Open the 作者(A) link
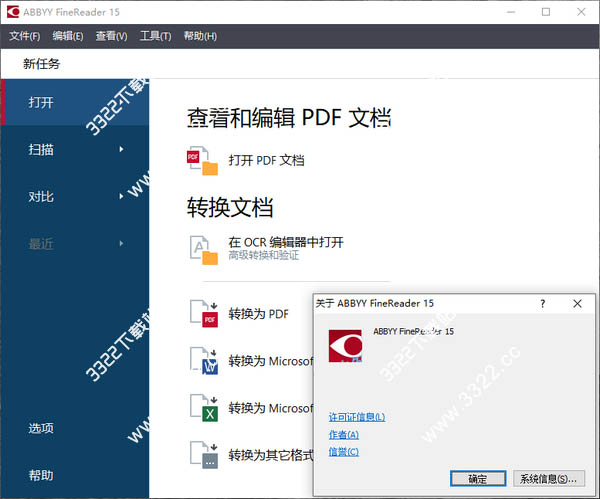The image size is (600, 499). point(343,435)
